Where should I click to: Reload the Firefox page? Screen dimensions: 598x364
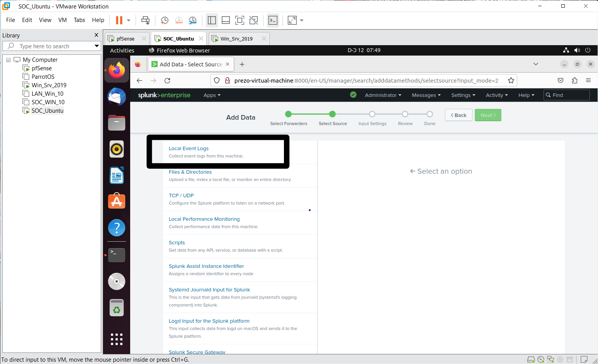pos(167,80)
